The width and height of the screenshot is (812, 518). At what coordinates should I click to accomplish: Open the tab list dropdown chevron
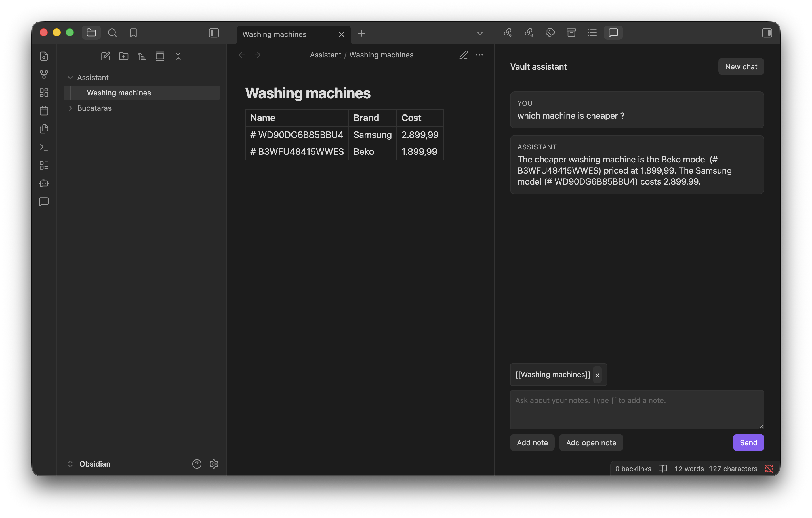[x=479, y=33]
